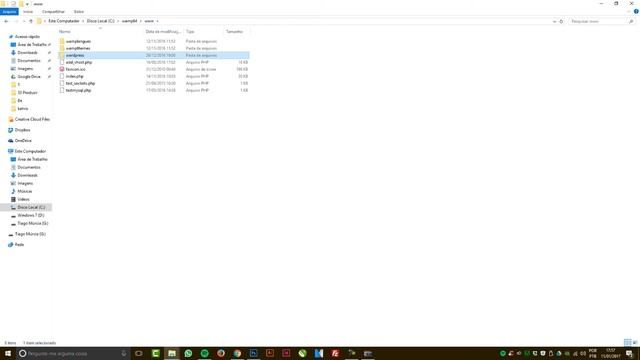This screenshot has width=640, height=360.
Task: Refresh the current folder view
Action: click(x=561, y=21)
